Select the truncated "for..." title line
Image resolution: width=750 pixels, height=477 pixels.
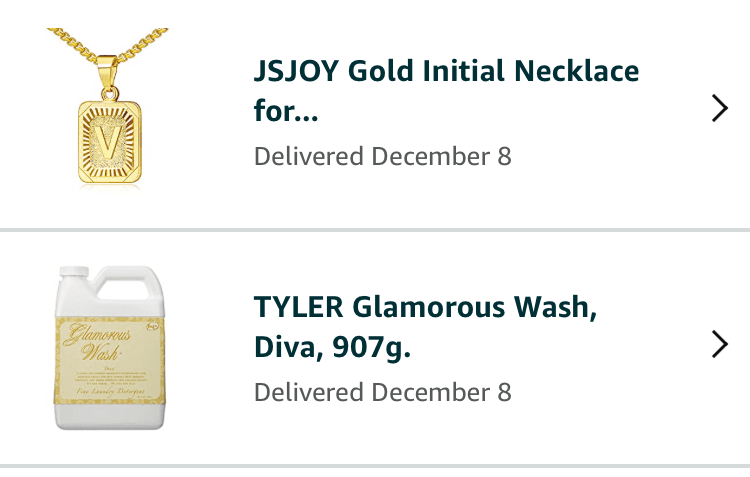click(x=286, y=112)
